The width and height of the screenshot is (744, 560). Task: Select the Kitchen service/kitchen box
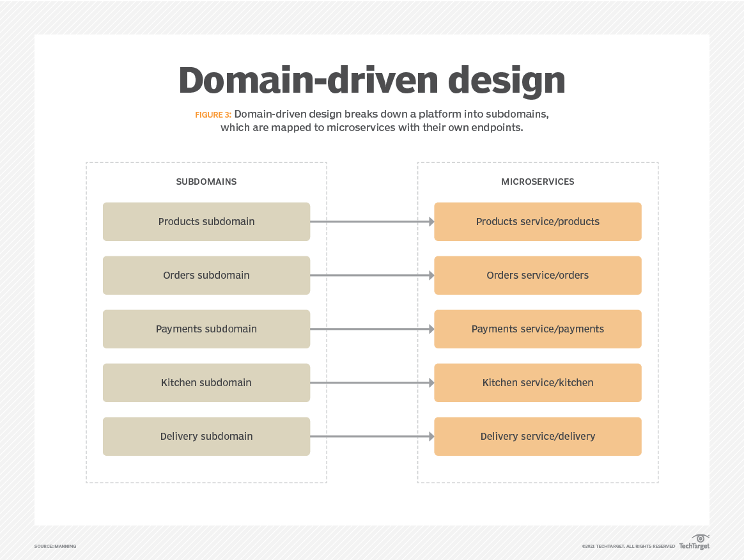pyautogui.click(x=538, y=382)
